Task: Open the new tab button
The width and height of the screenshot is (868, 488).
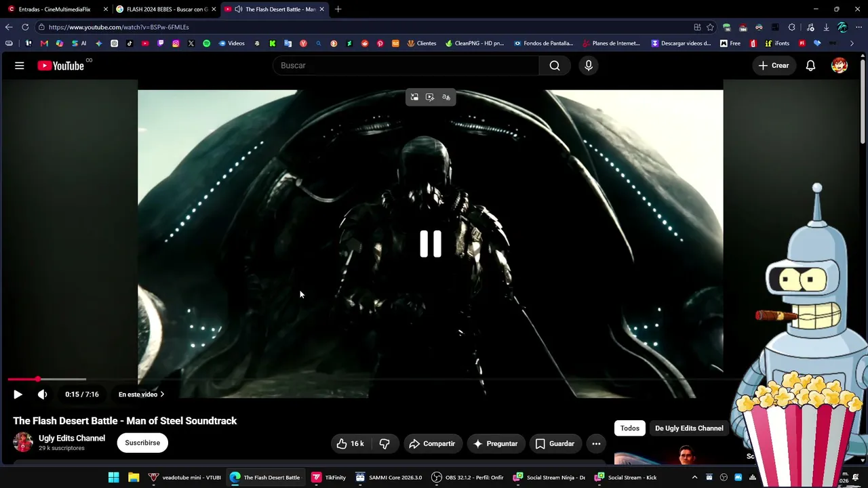Action: [x=338, y=9]
